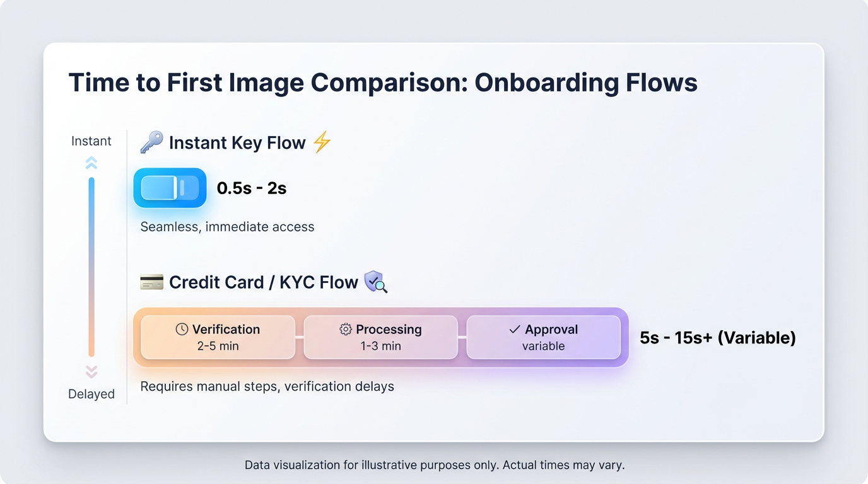This screenshot has width=868, height=484.
Task: Click the Instant label on the scale
Action: click(91, 141)
